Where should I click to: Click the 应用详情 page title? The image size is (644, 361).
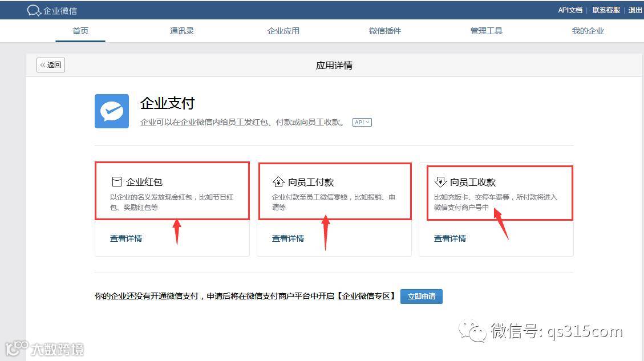click(334, 66)
